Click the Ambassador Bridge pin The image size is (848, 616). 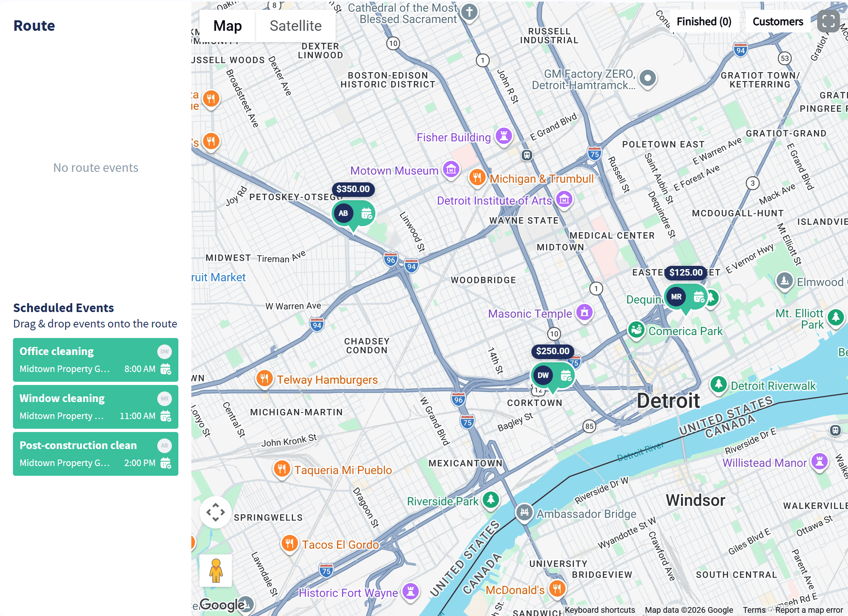click(x=524, y=512)
